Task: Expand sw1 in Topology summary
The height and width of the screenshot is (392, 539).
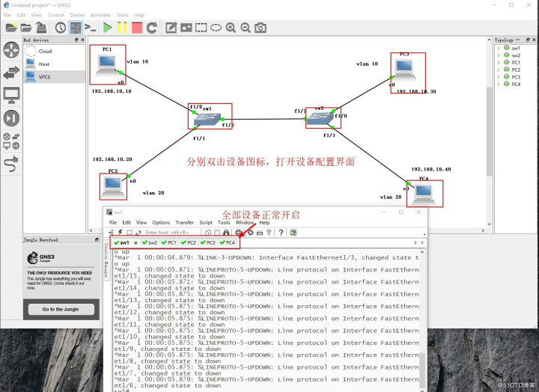Action: pos(499,48)
